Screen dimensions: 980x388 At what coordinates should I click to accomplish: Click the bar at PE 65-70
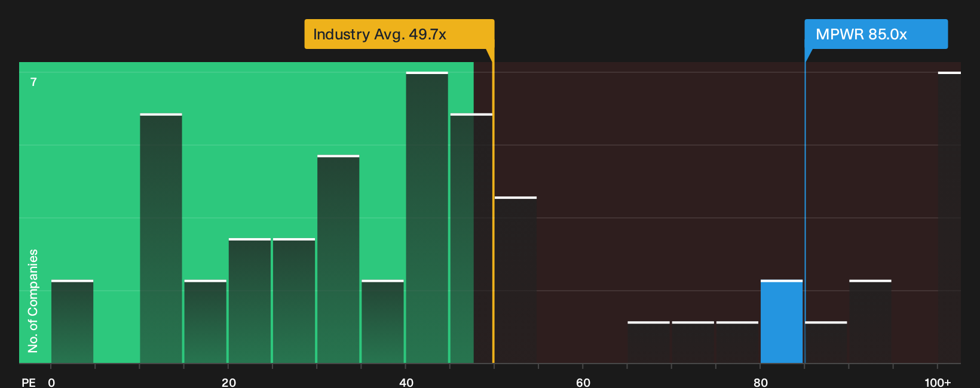[648, 343]
